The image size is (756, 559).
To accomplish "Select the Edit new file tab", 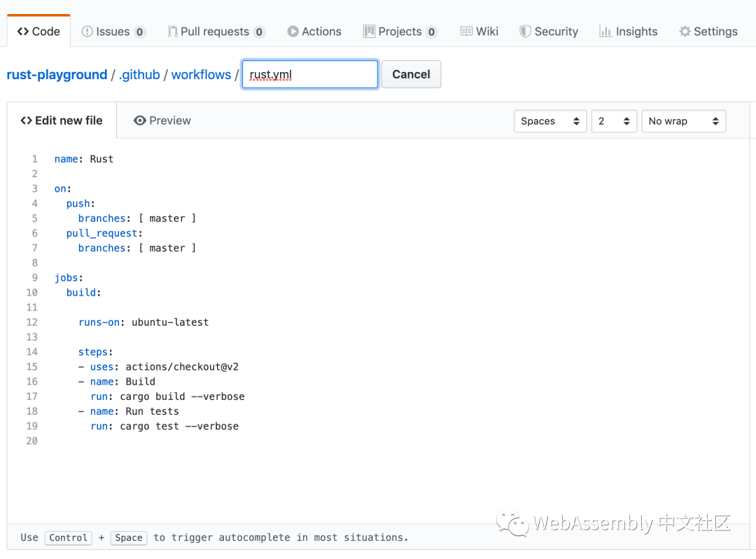I will point(62,120).
